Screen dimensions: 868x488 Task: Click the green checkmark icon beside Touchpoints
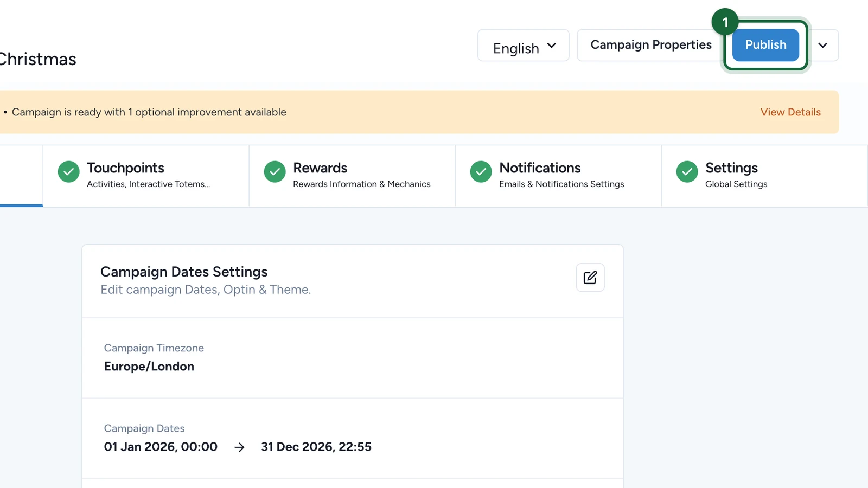point(68,172)
